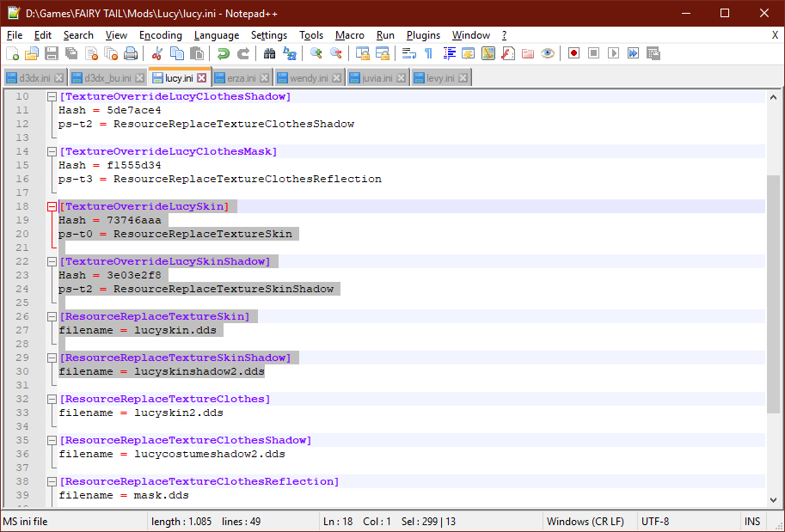785x532 pixels.
Task: Open the Macro menu
Action: (349, 35)
